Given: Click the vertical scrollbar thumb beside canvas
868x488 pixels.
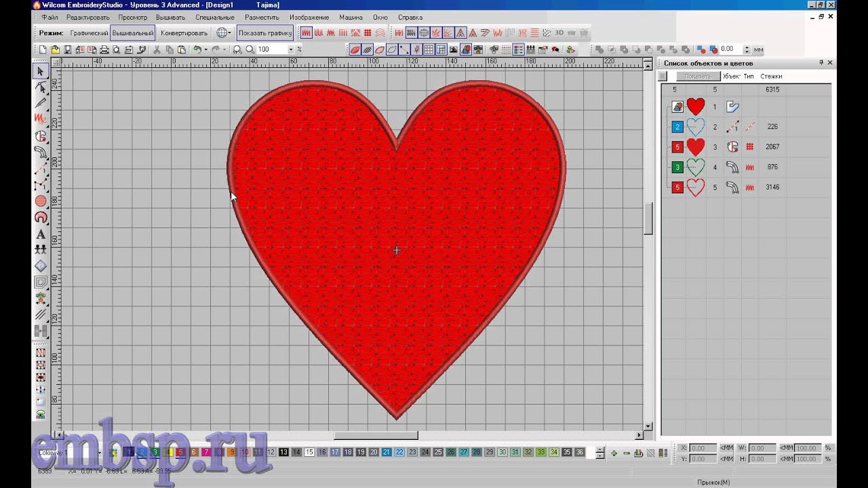Looking at the screenshot, I should coord(648,218).
